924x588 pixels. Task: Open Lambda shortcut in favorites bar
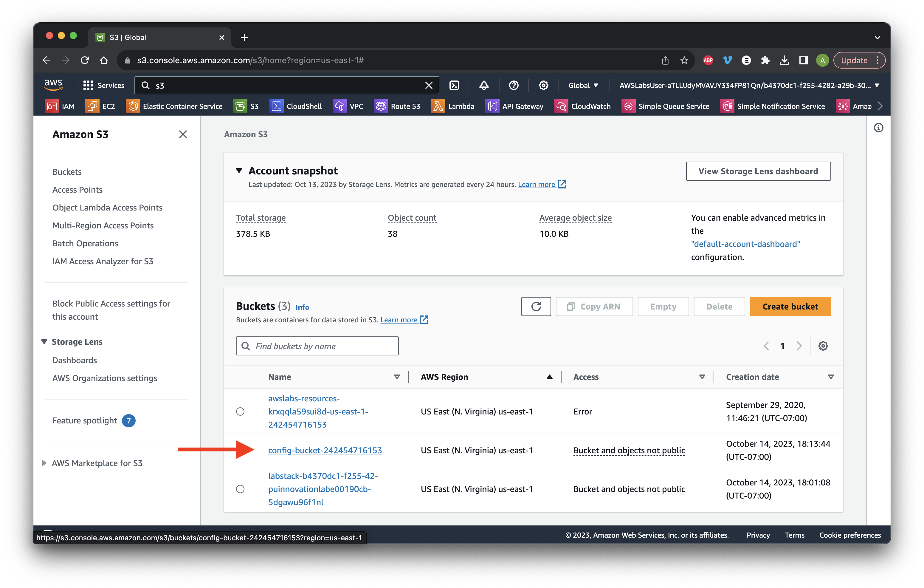pos(453,106)
